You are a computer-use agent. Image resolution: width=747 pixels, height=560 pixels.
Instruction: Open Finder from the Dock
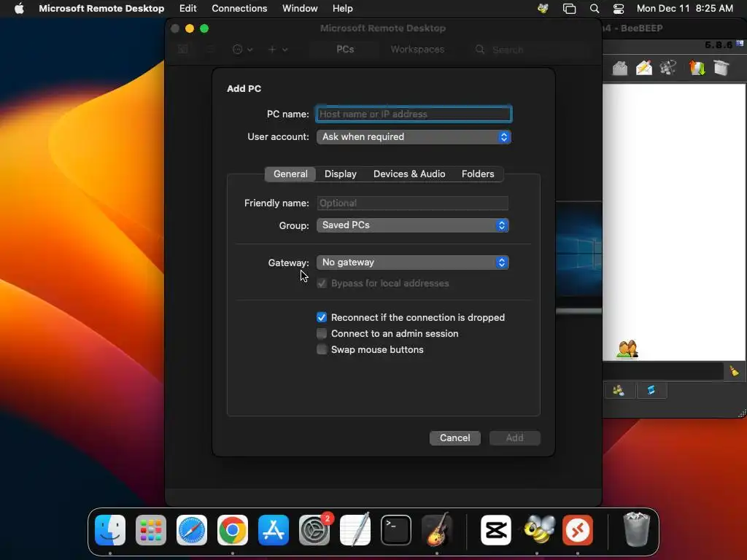(x=110, y=530)
